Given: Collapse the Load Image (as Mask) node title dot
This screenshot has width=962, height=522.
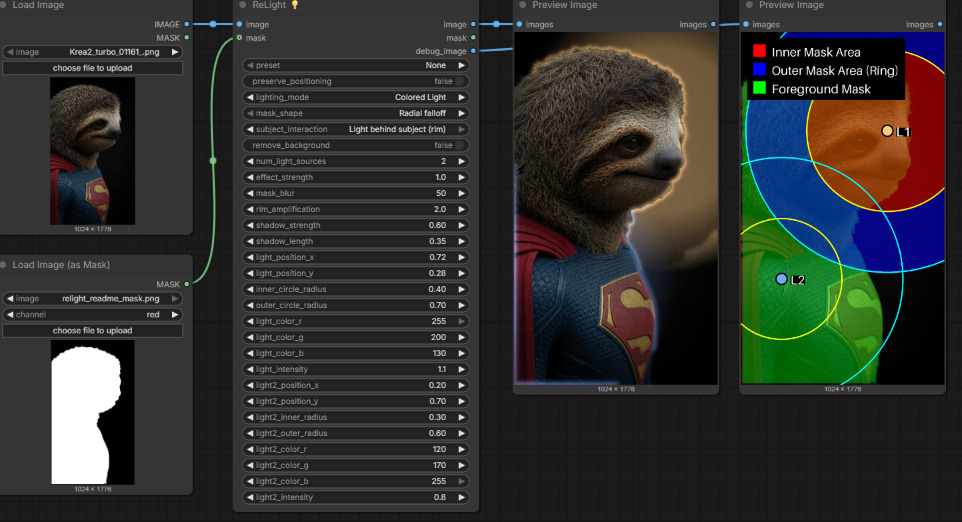Looking at the screenshot, I should tap(3, 265).
